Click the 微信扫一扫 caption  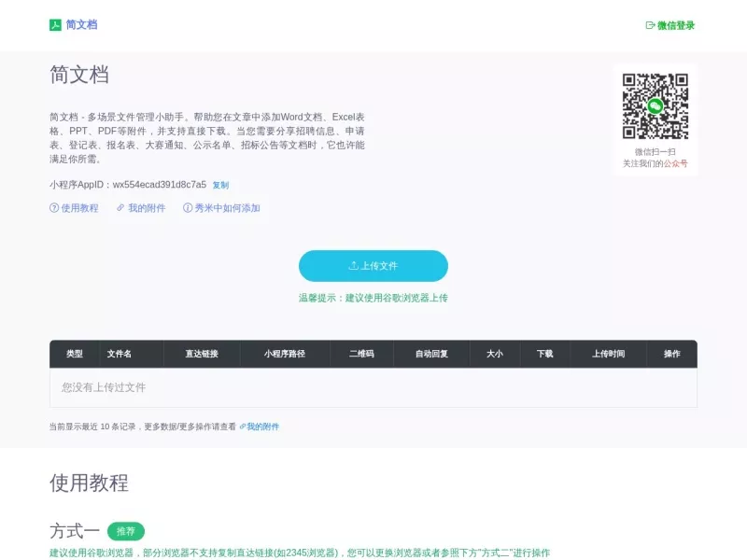[655, 152]
